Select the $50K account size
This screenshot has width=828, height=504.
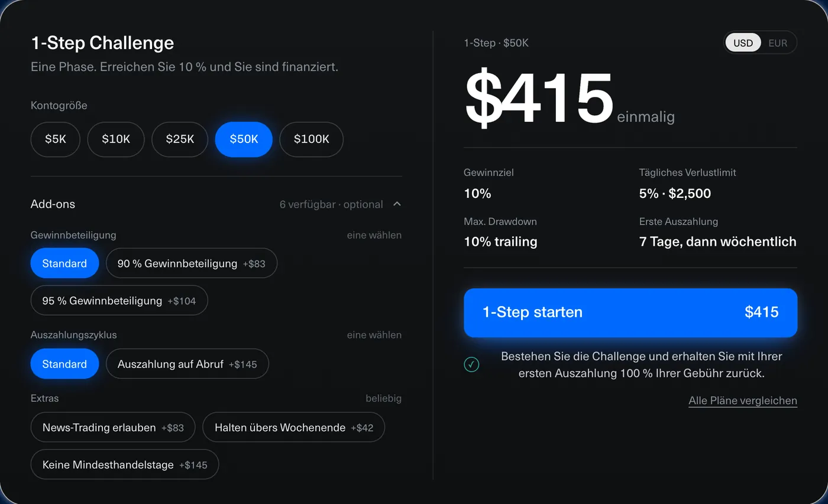click(244, 139)
